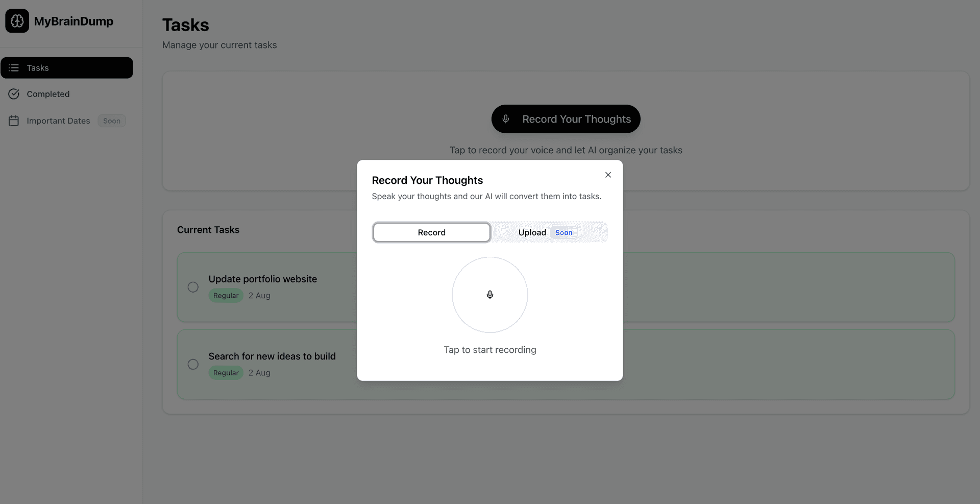This screenshot has width=980, height=504.
Task: Close the Record Your Thoughts dialog
Action: [x=608, y=175]
